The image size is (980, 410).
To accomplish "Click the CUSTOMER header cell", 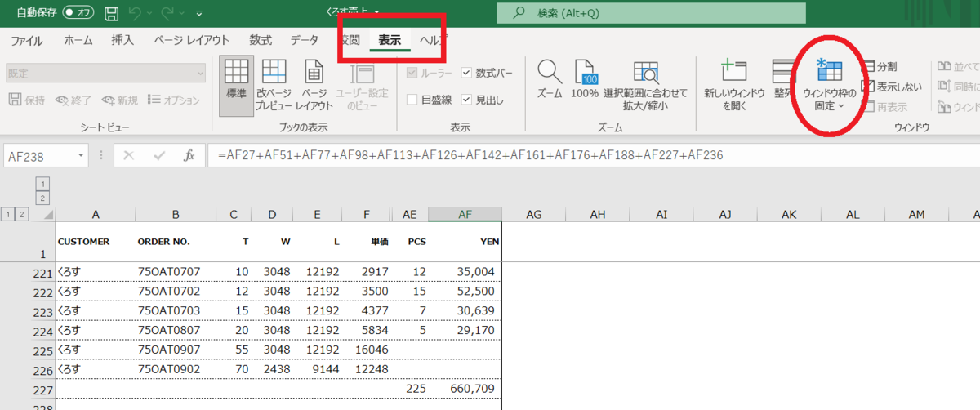I will point(96,242).
